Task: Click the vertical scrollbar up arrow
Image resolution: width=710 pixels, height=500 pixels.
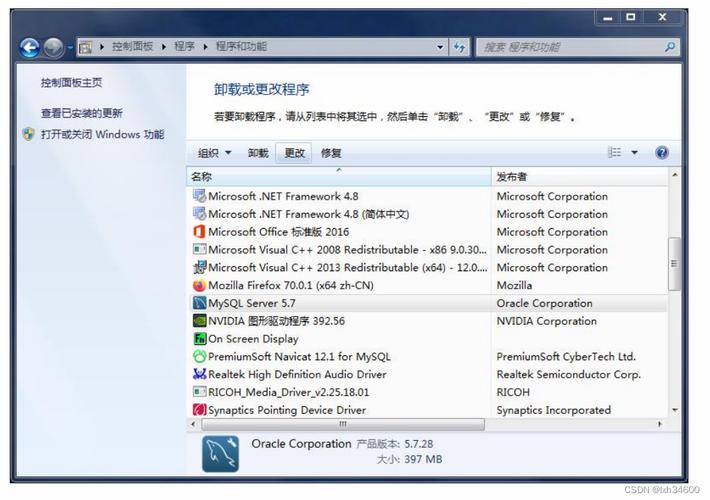Action: 674,175
